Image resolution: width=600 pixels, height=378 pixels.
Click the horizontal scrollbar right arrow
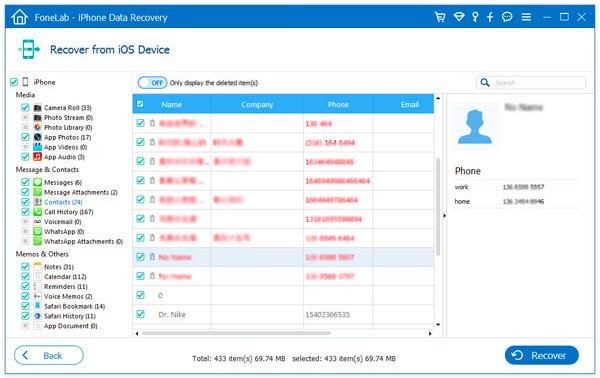coord(430,334)
